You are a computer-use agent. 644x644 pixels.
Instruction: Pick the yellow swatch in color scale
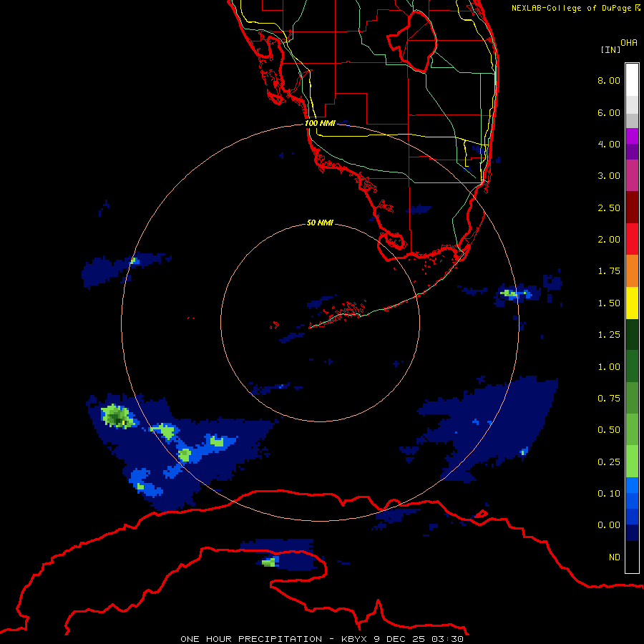pyautogui.click(x=632, y=303)
